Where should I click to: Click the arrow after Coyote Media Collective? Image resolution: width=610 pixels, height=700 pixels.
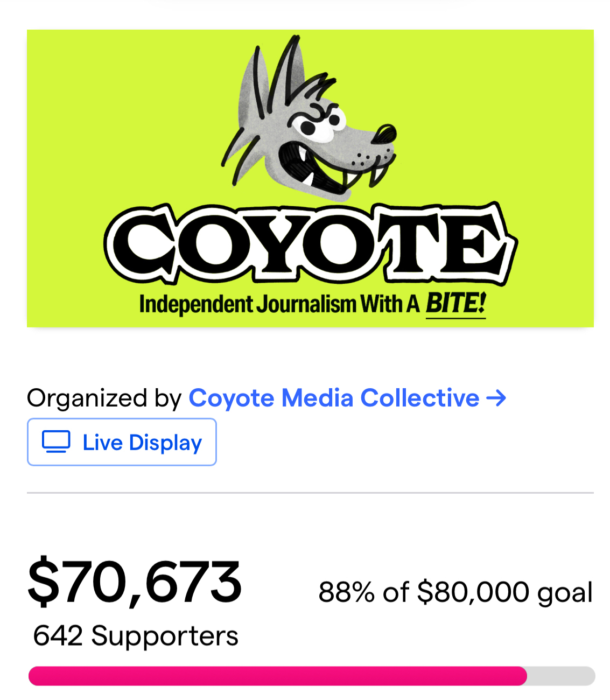coord(496,398)
